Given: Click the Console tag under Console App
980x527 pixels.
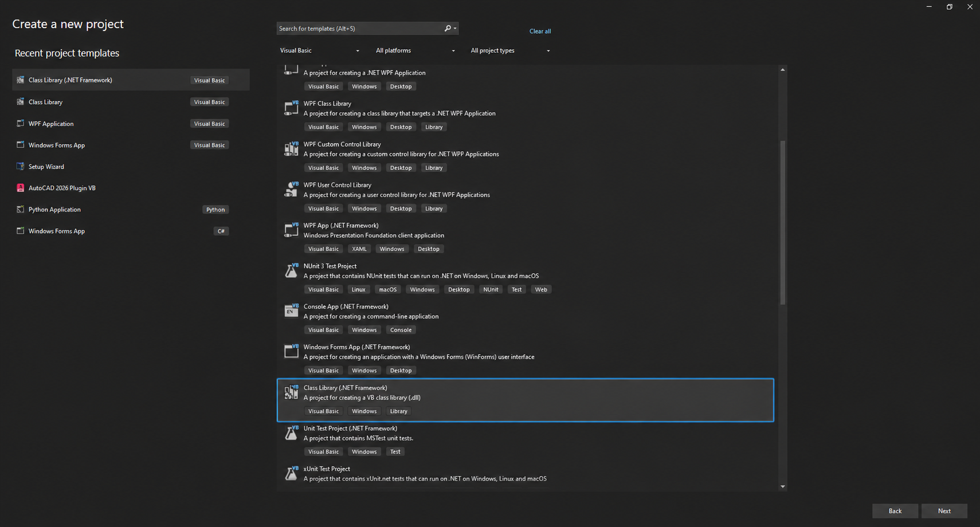Looking at the screenshot, I should 401,330.
